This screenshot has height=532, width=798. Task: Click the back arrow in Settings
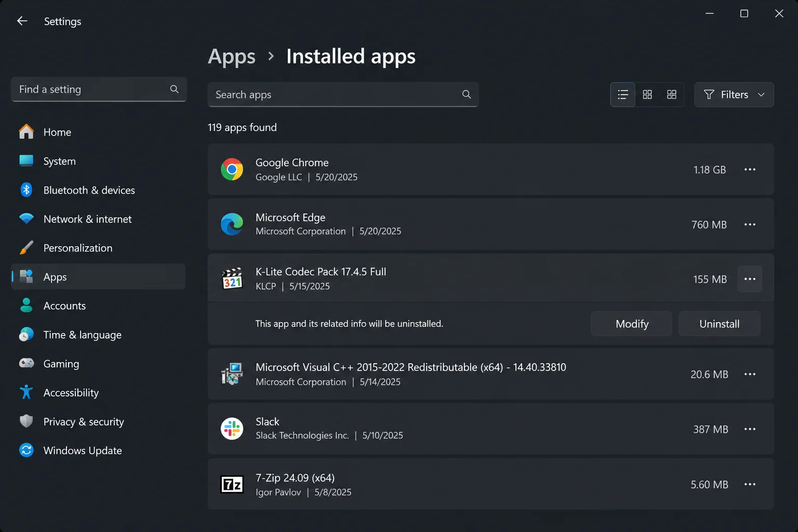click(22, 21)
